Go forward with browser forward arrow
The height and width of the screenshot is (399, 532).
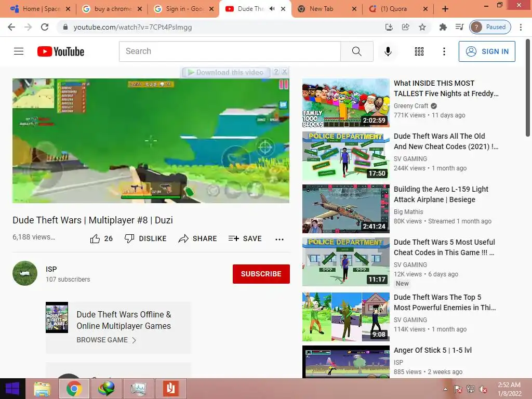click(x=28, y=27)
